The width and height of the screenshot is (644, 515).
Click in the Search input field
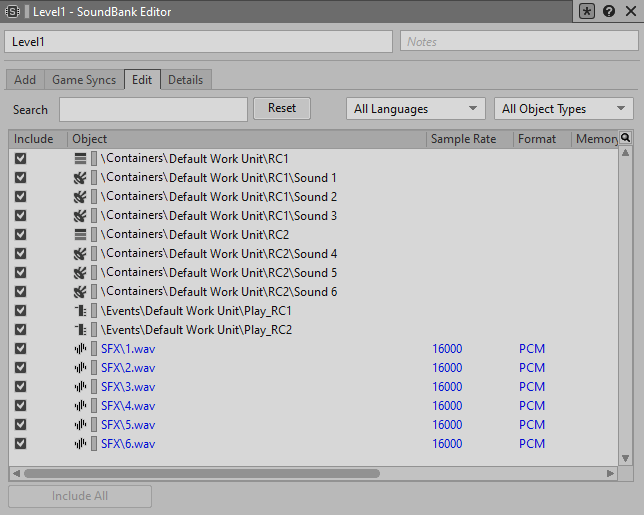pos(153,109)
